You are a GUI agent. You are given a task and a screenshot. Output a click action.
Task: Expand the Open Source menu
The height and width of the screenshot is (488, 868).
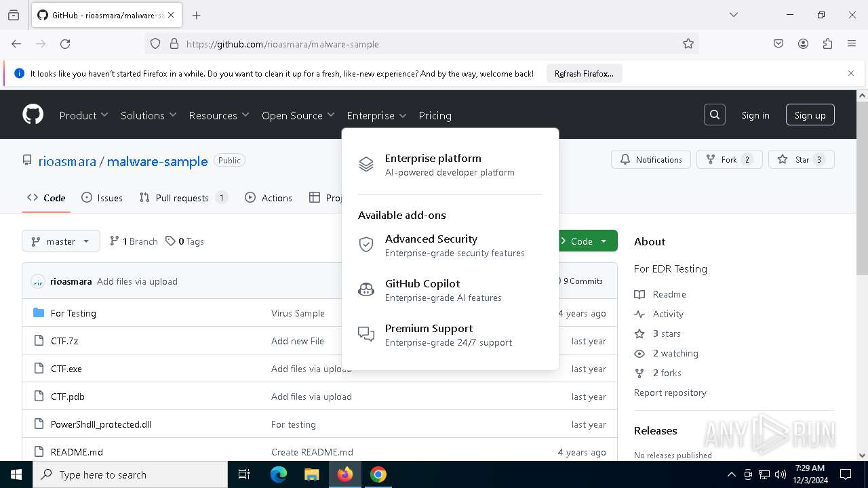point(298,115)
